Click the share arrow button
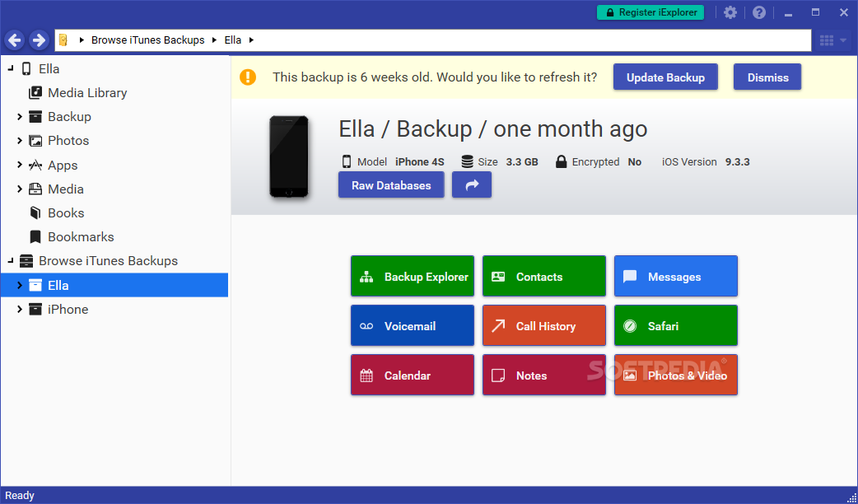 pyautogui.click(x=472, y=185)
